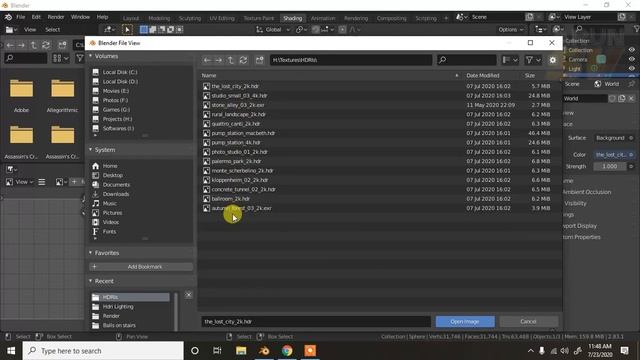Switch to UV Editing workspace tab
The image size is (640, 360).
[x=222, y=18]
